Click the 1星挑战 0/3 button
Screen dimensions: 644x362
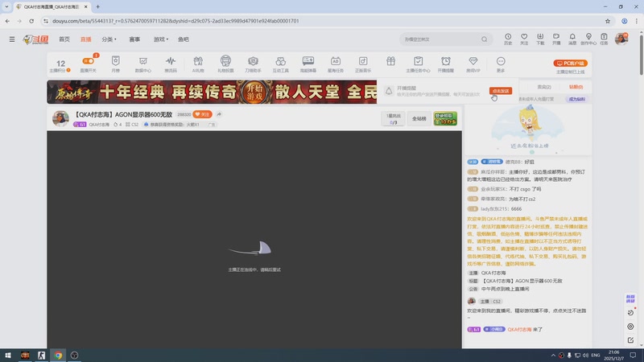click(393, 118)
